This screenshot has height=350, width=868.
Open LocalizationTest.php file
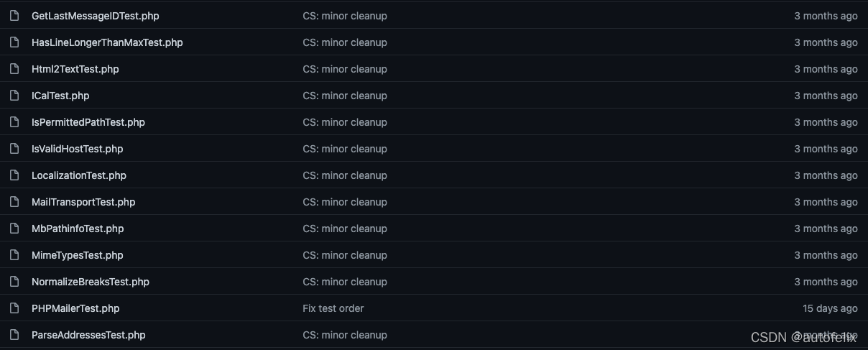79,175
